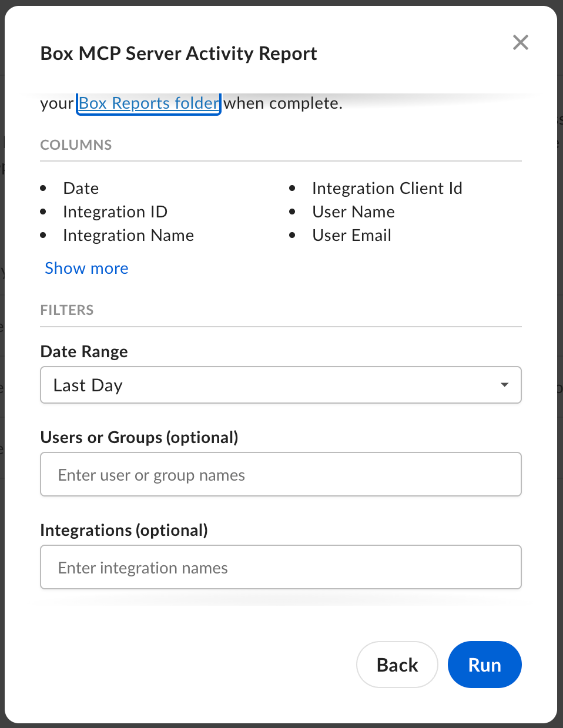Close the Box MCP Server Activity Report dialog
Screen dimensions: 563x728
[x=521, y=42]
